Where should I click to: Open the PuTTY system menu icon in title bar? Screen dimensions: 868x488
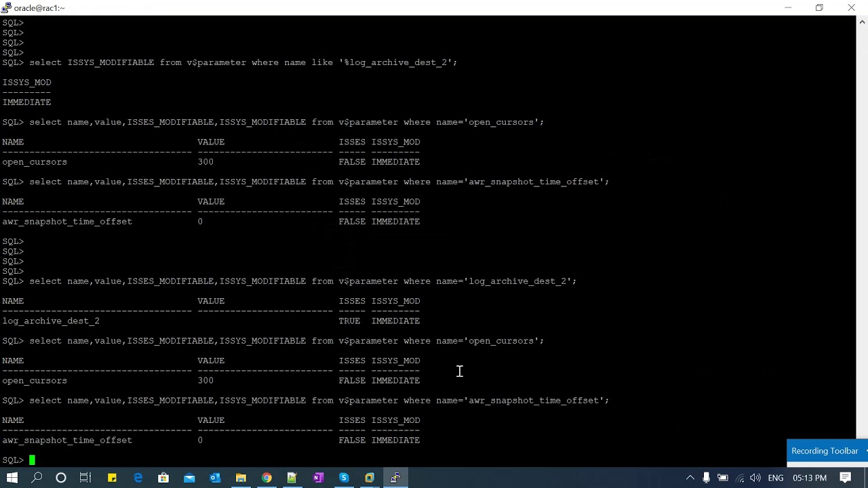(x=6, y=7)
